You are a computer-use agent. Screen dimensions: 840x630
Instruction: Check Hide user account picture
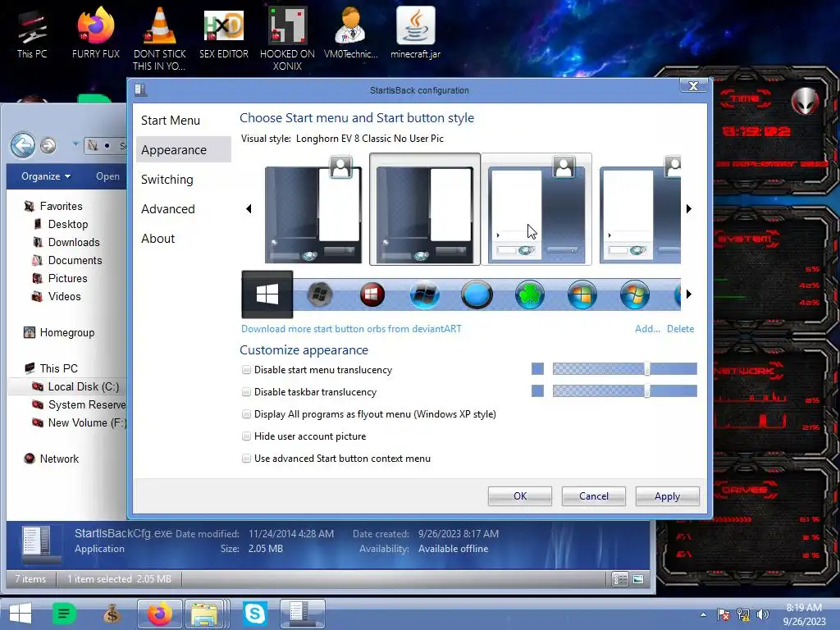(x=246, y=436)
